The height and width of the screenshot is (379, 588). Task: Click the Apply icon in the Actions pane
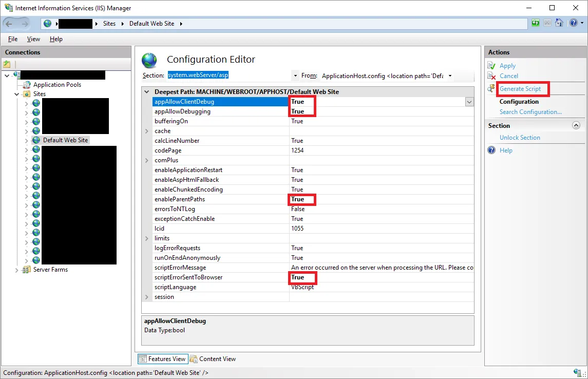point(491,66)
